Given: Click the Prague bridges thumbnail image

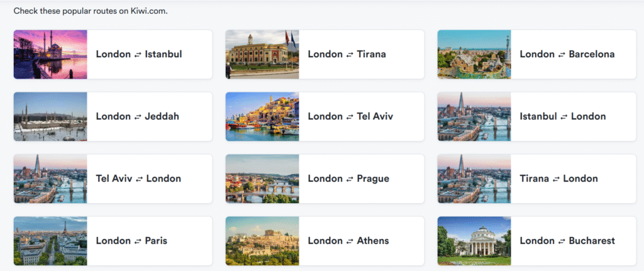Looking at the screenshot, I should pyautogui.click(x=262, y=179).
